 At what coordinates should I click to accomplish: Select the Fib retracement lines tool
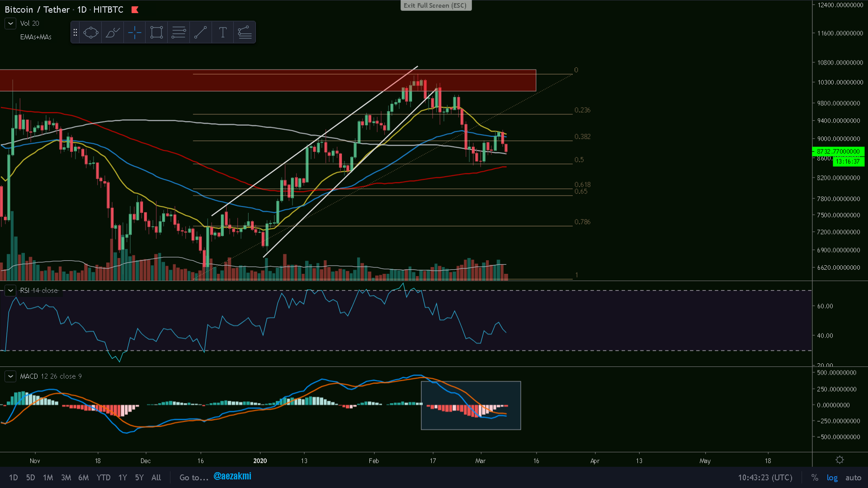179,32
